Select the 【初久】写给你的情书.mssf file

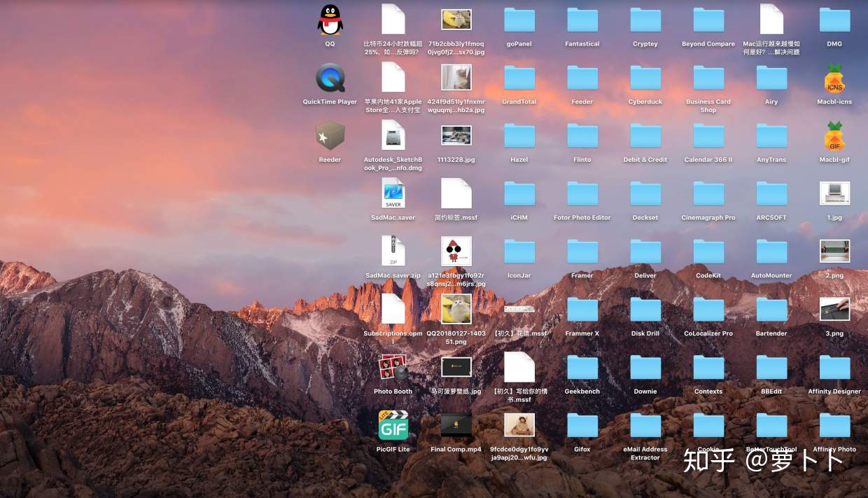click(x=519, y=367)
